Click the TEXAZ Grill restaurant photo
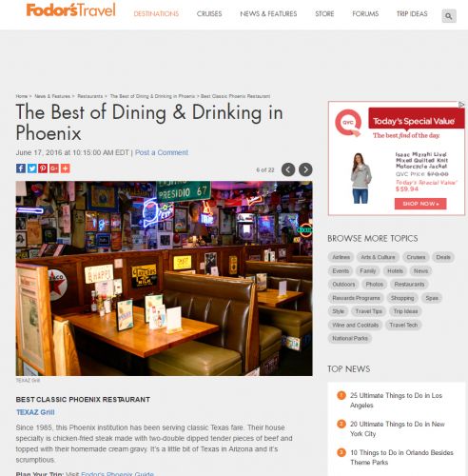 164,278
